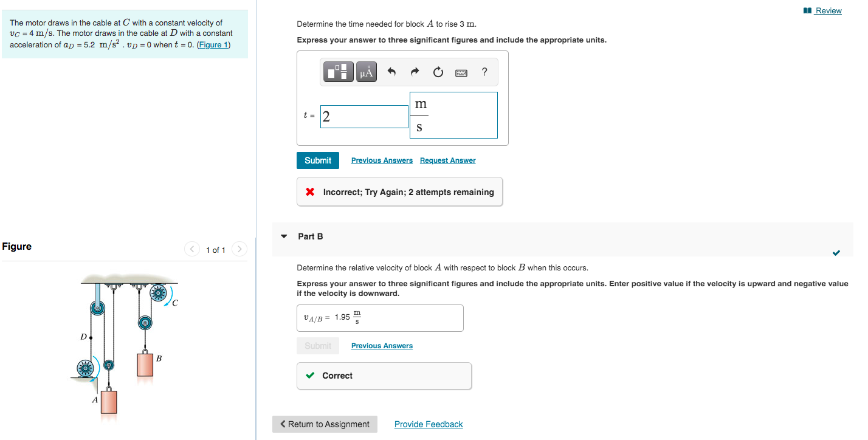Image resolution: width=868 pixels, height=440 pixels.
Task: Click the m/s units entry box
Action: click(453, 115)
